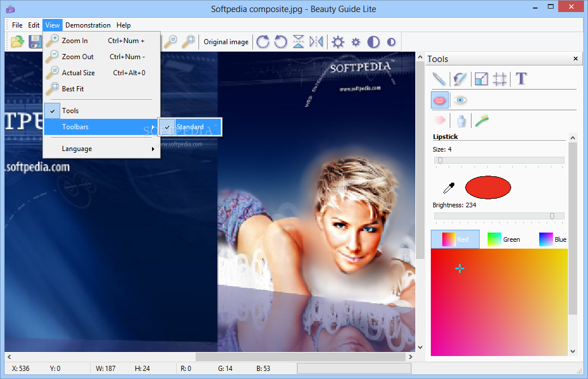Image resolution: width=588 pixels, height=379 pixels.
Task: Choose Best Fit from View menu
Action: click(102, 89)
